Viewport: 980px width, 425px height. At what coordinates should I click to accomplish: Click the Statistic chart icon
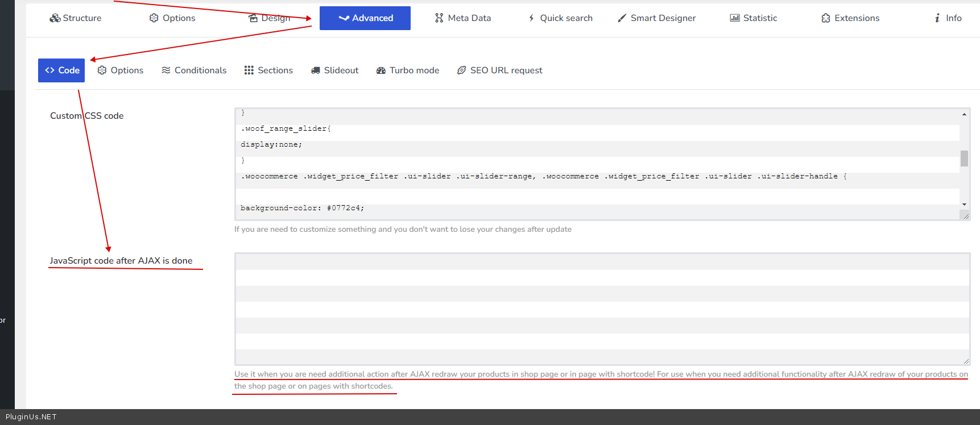tap(735, 18)
